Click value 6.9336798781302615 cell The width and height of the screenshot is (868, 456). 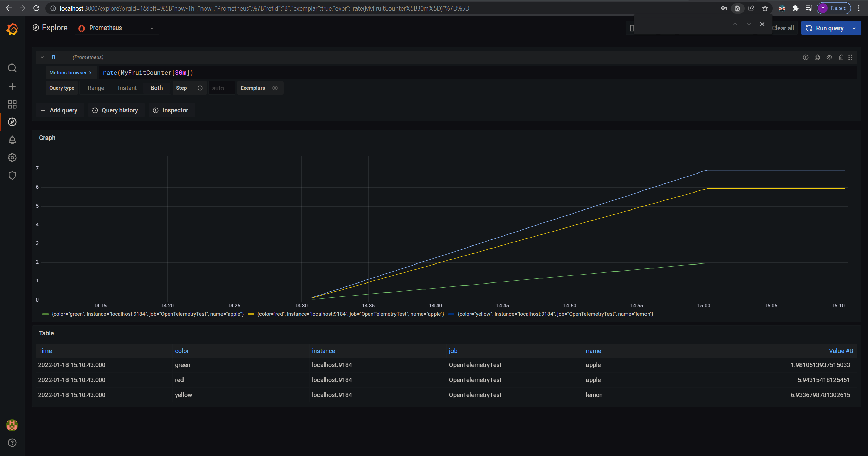pos(820,395)
